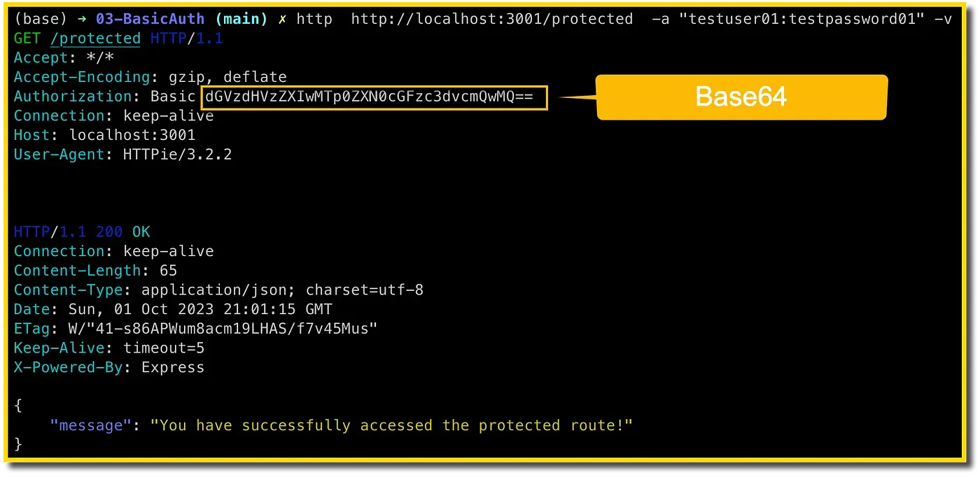Click the Date header timestamp
980x477 pixels.
[x=200, y=309]
